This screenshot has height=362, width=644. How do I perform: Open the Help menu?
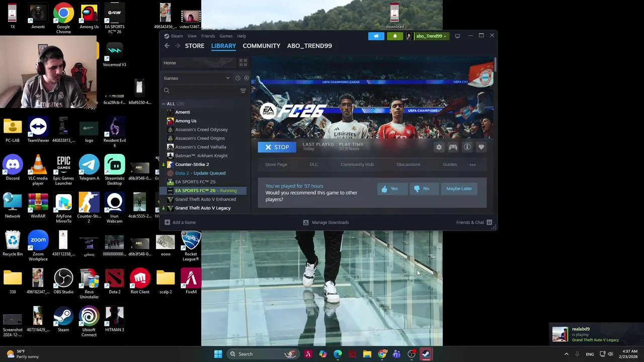(242, 36)
